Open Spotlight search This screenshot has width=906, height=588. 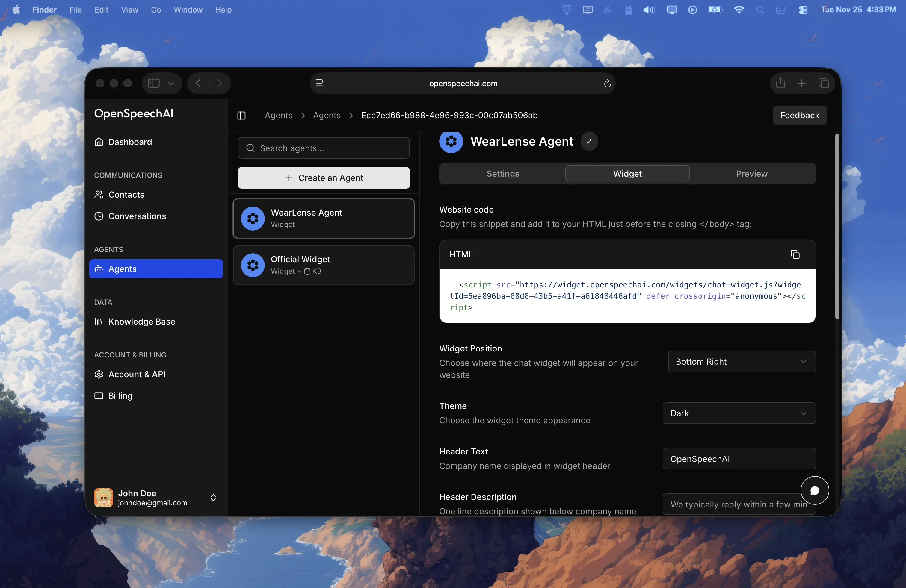760,10
